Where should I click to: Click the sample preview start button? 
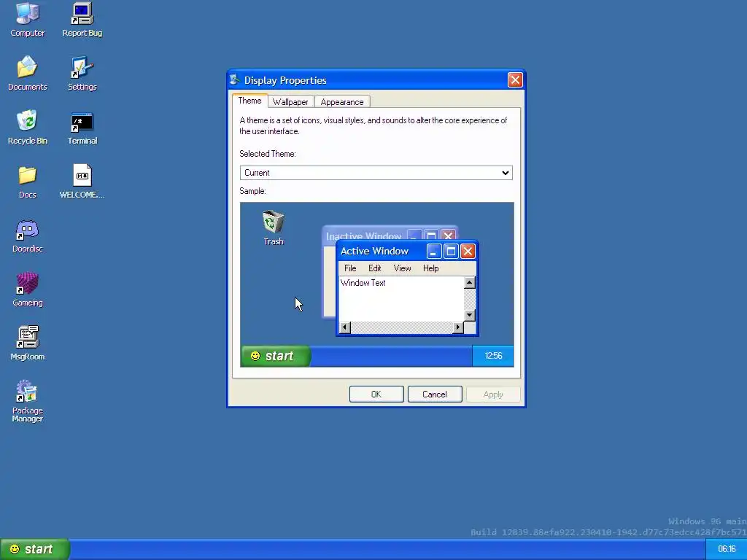(x=276, y=356)
